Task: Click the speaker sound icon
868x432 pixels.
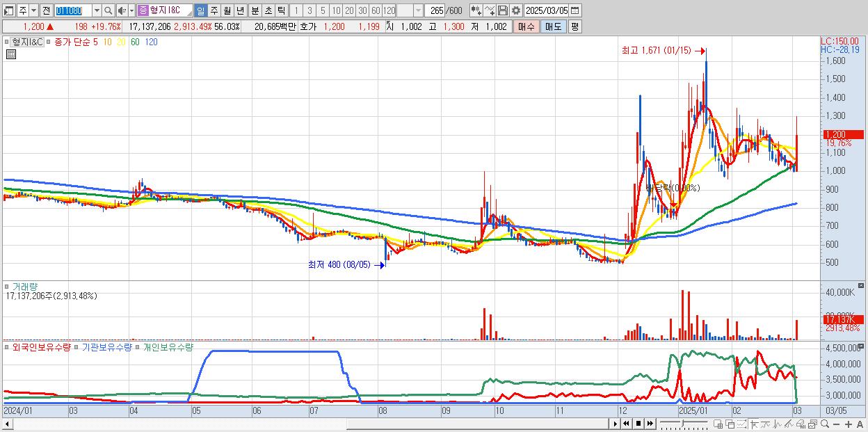Action: 122,10
